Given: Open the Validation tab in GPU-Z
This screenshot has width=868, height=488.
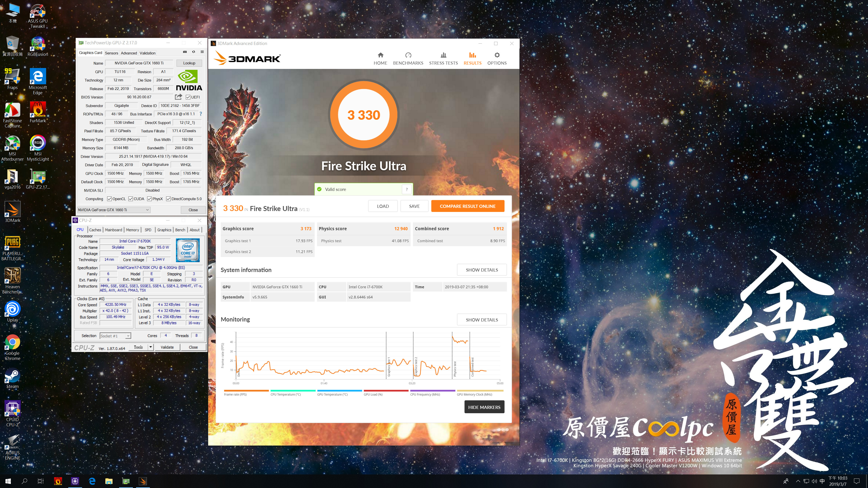Looking at the screenshot, I should (x=148, y=53).
